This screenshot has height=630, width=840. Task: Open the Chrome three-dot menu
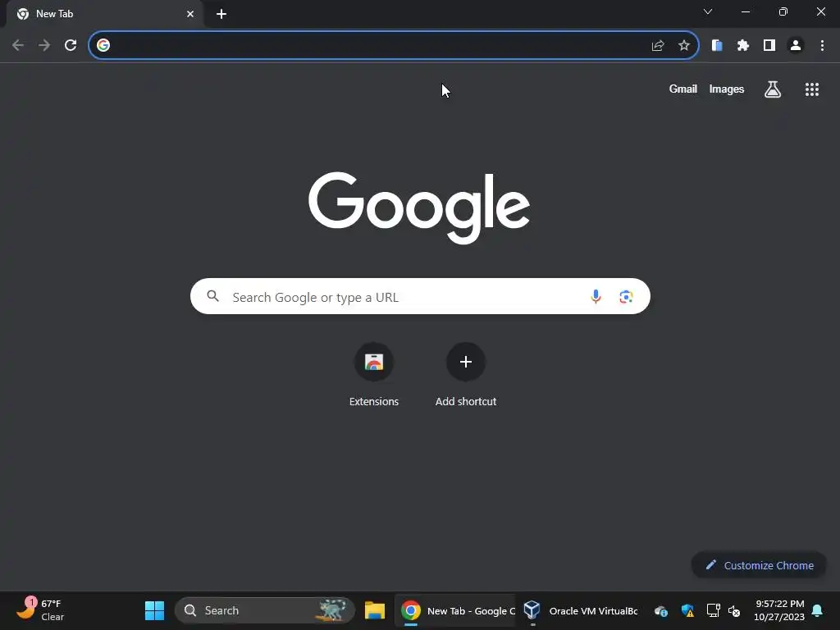pyautogui.click(x=822, y=46)
